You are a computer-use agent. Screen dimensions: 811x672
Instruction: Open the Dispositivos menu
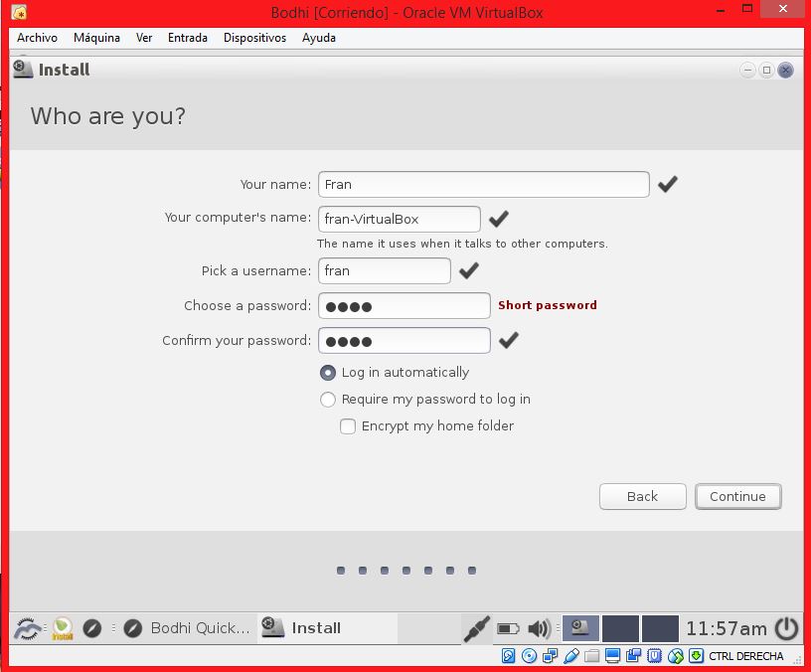point(254,38)
